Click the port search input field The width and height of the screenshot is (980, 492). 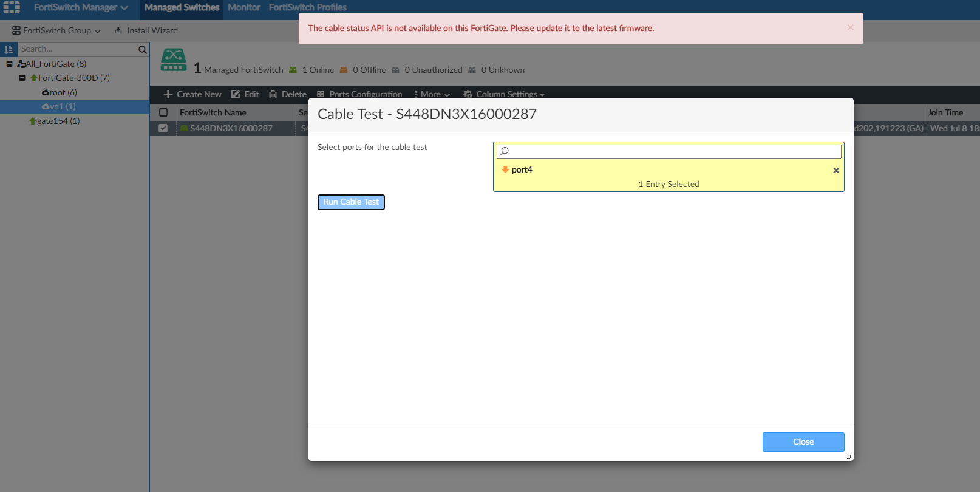[x=669, y=151]
